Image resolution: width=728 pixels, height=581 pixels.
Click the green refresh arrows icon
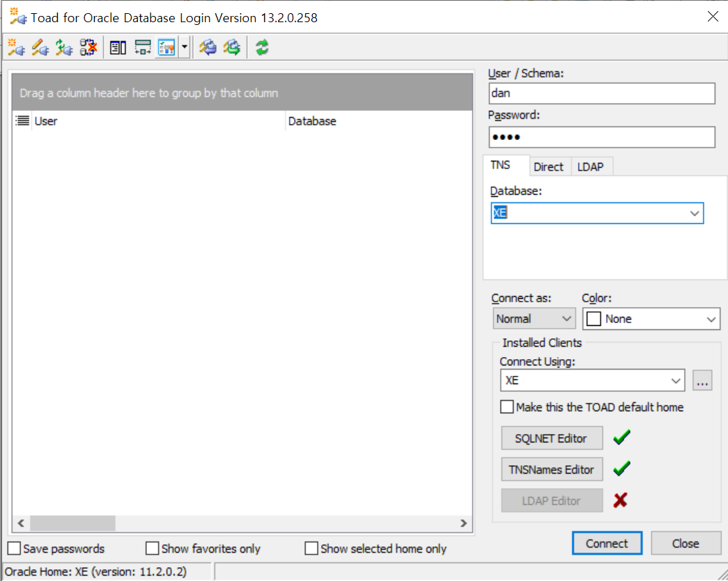262,47
